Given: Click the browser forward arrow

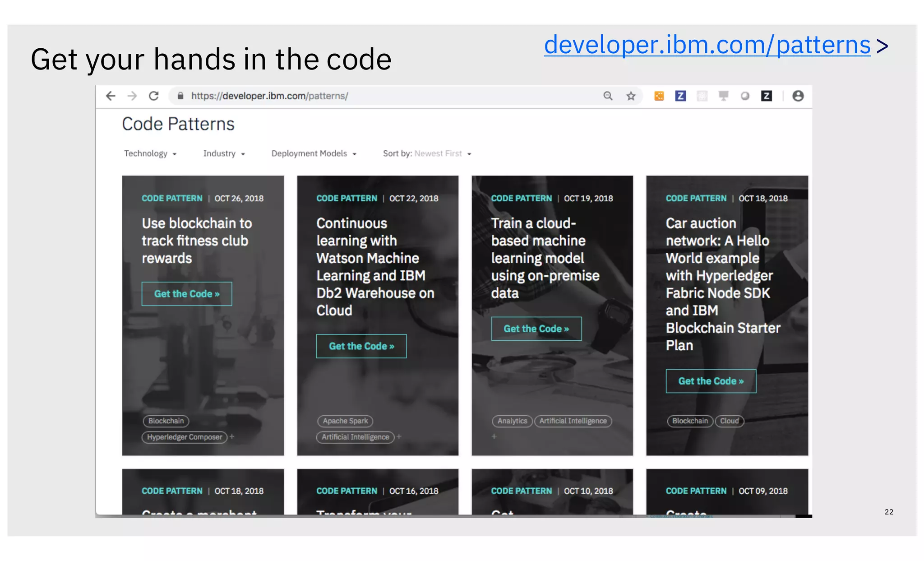Looking at the screenshot, I should [132, 96].
